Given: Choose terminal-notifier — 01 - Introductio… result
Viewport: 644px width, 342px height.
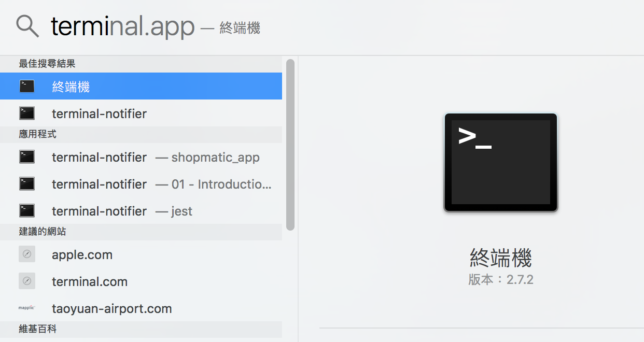Looking at the screenshot, I should [161, 184].
